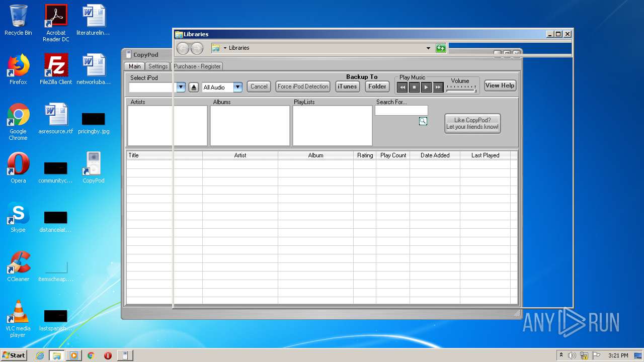Screen dimensions: 644x362
Task: Select the CopyPod desktop shortcut
Action: pyautogui.click(x=94, y=168)
